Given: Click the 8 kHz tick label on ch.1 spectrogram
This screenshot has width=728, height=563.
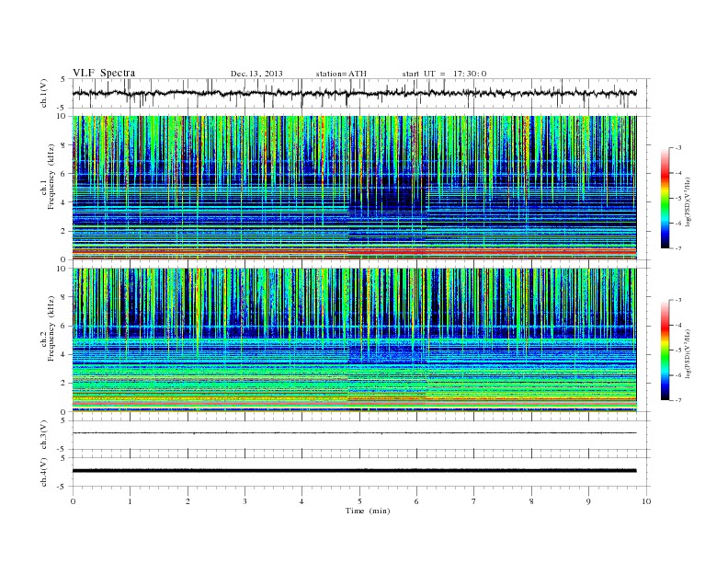Looking at the screenshot, I should coord(63,145).
